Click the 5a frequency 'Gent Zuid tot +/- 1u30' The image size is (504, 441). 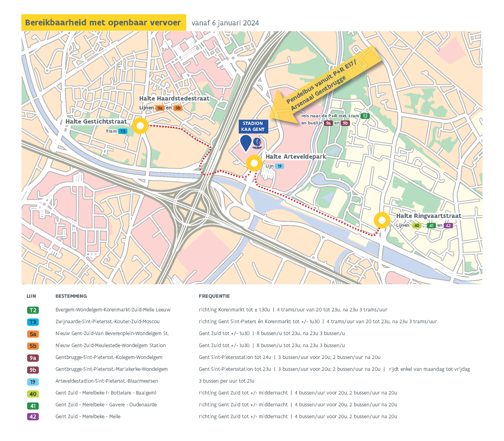point(224,333)
